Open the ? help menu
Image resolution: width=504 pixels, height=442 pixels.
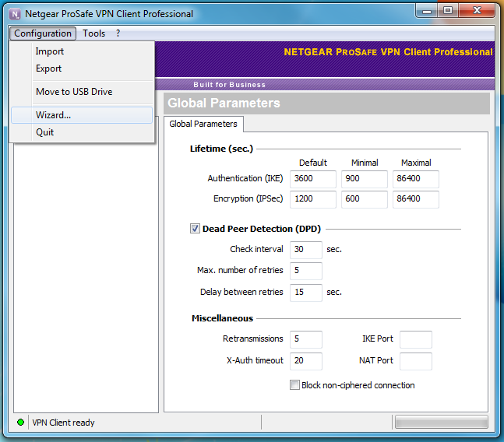(118, 33)
